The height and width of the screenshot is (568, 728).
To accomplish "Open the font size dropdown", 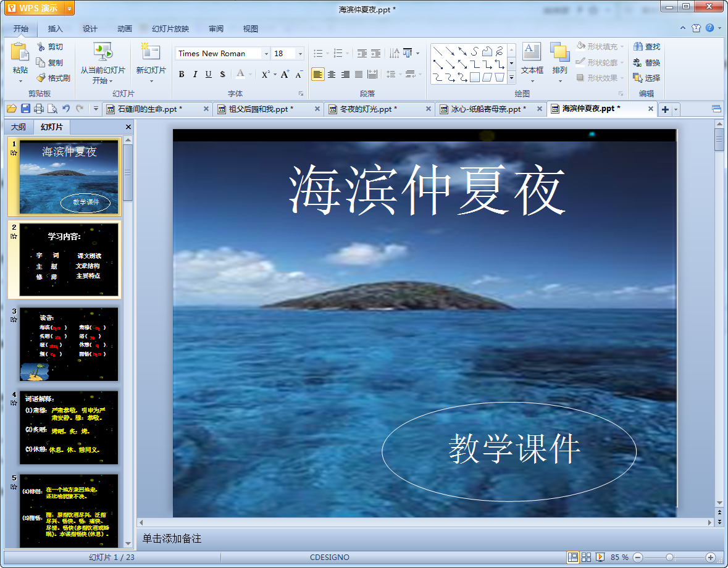I will point(300,54).
